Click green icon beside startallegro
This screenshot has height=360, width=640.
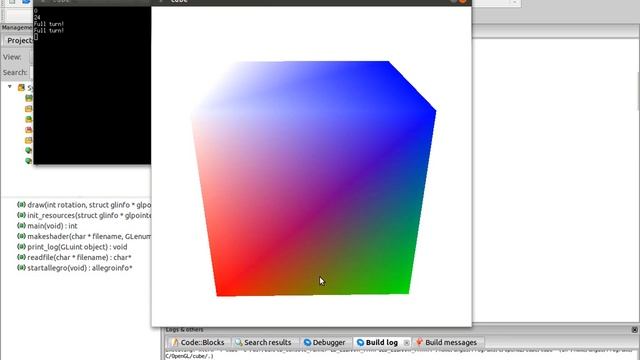coord(21,268)
